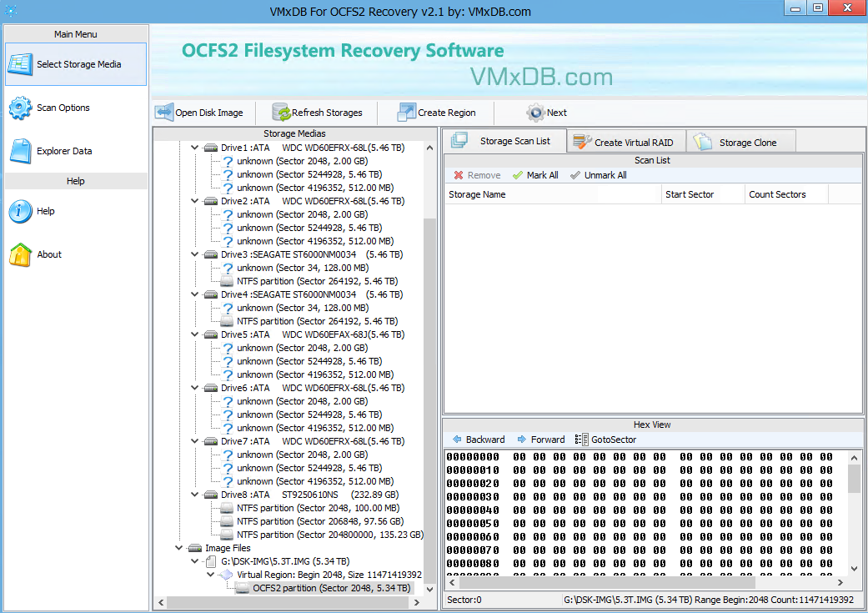The width and height of the screenshot is (868, 613).
Task: Sort by the Count Sectors column header
Action: 786,194
